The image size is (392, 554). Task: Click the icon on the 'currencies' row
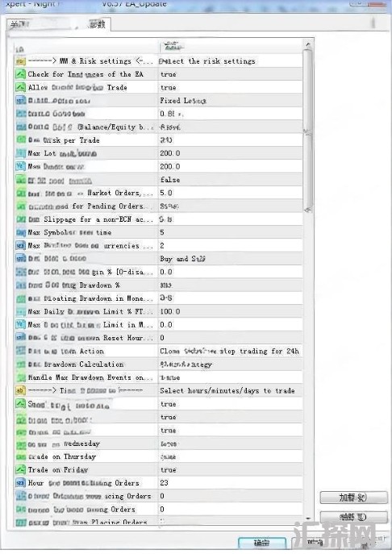[x=20, y=246]
